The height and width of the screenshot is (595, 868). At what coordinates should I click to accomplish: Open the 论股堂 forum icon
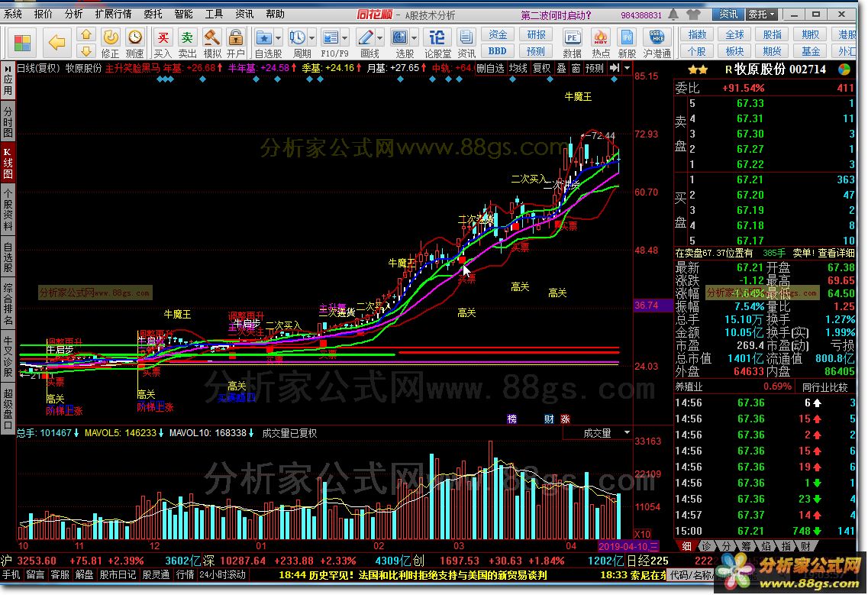coord(437,44)
